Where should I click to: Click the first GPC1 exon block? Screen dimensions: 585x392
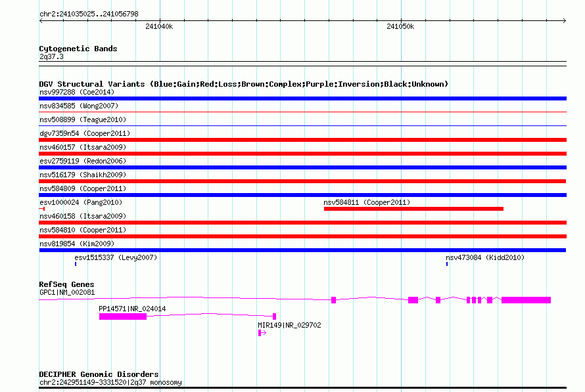pyautogui.click(x=333, y=300)
